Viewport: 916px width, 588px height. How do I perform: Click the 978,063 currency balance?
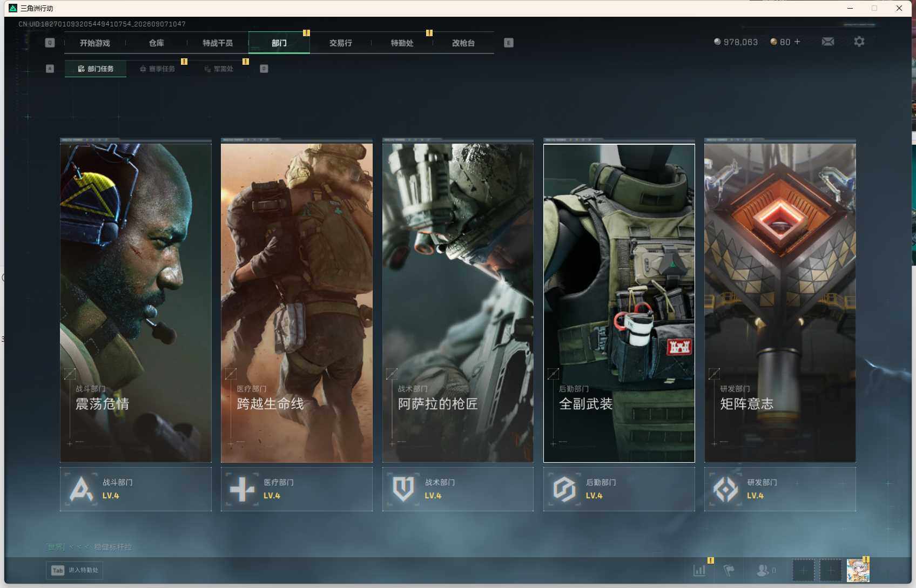(x=740, y=42)
